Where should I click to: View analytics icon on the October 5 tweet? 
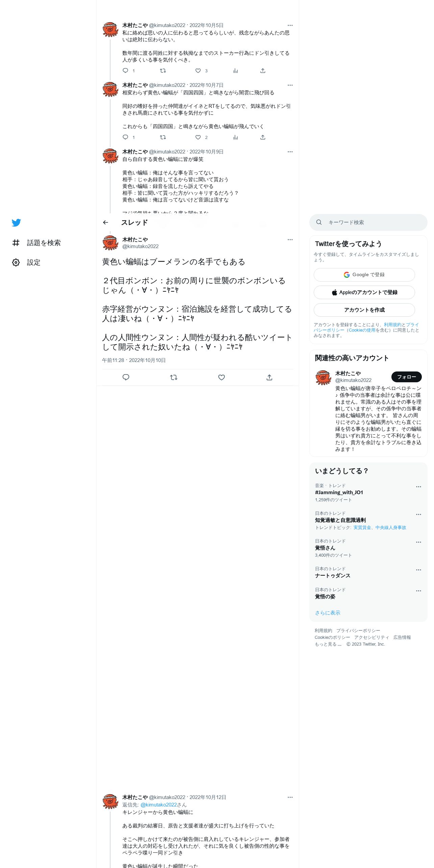pos(236,71)
